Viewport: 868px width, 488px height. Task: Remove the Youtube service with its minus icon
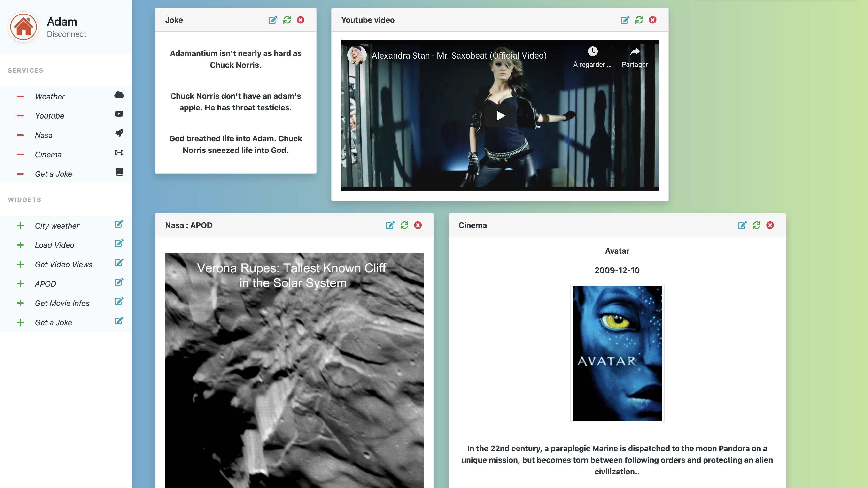(20, 116)
